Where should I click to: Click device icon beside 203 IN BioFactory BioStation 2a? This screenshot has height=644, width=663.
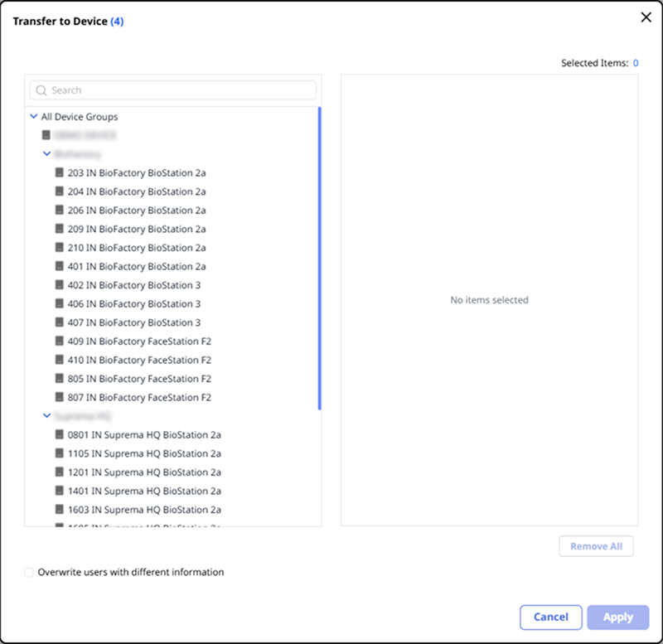(x=60, y=173)
